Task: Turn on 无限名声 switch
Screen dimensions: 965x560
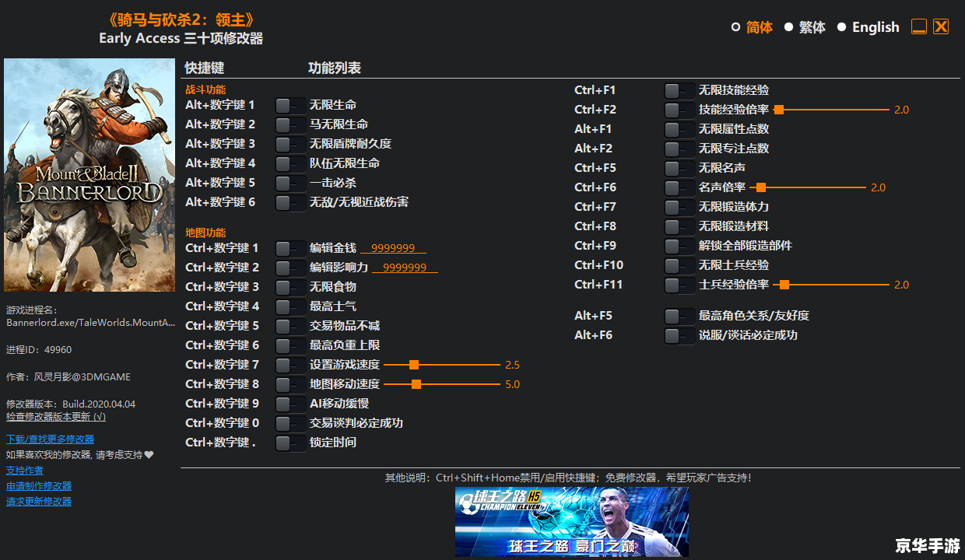Action: tap(679, 168)
